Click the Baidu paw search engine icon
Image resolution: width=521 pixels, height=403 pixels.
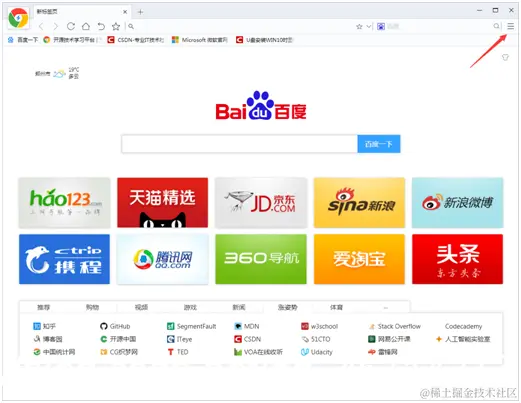pos(381,26)
